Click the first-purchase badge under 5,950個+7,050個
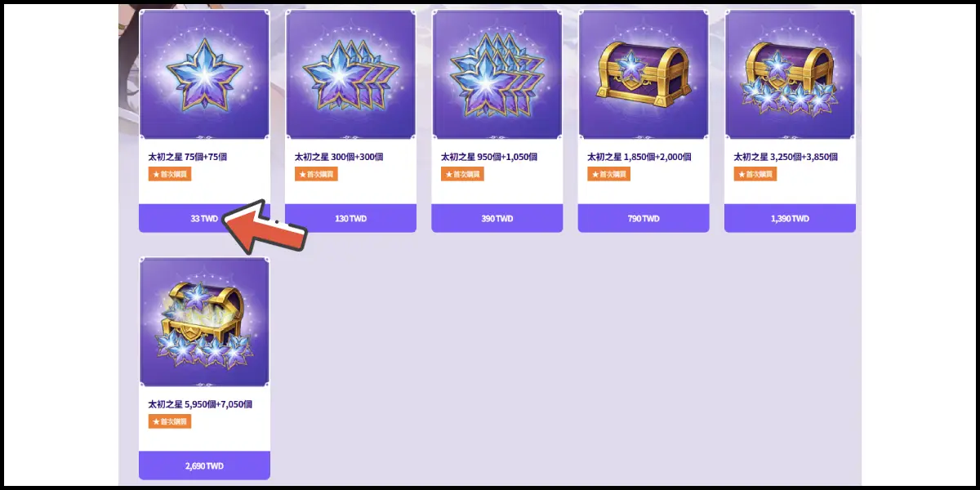 (170, 421)
